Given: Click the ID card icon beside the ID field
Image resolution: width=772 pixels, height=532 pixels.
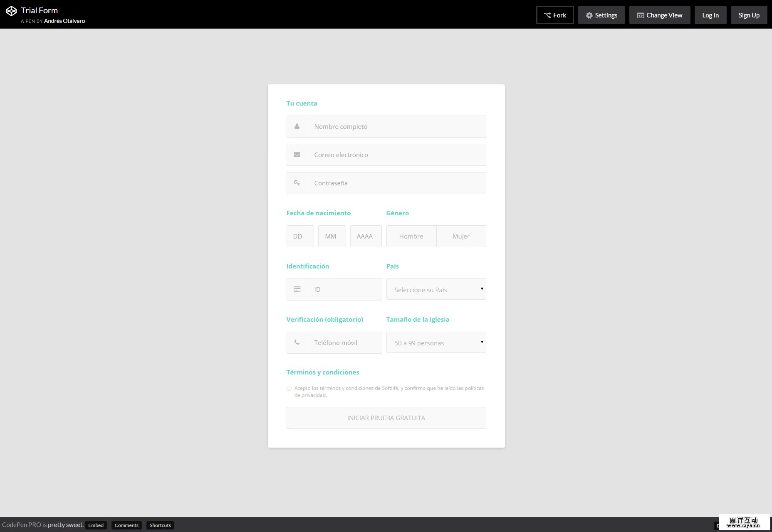Looking at the screenshot, I should point(297,289).
